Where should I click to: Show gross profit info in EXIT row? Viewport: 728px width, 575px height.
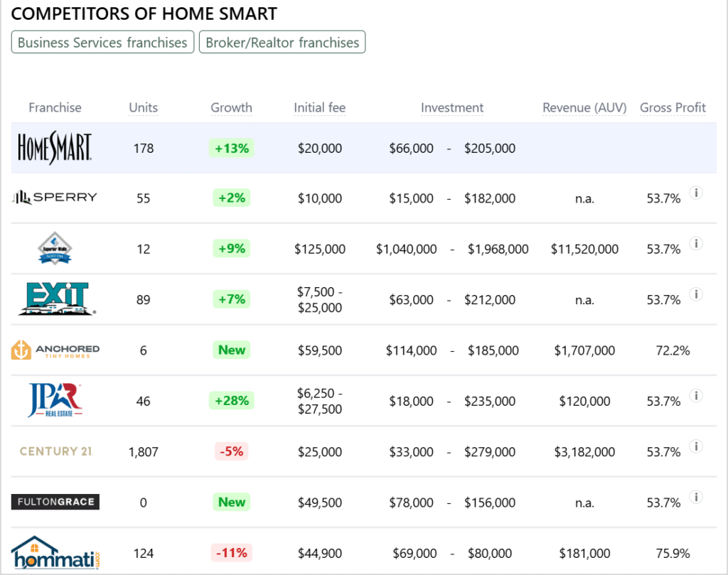(695, 294)
